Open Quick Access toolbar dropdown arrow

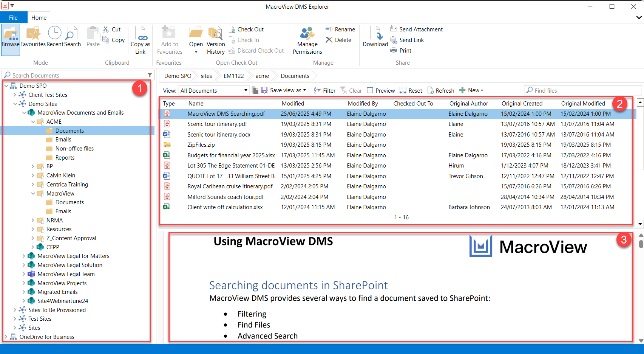point(12,6)
